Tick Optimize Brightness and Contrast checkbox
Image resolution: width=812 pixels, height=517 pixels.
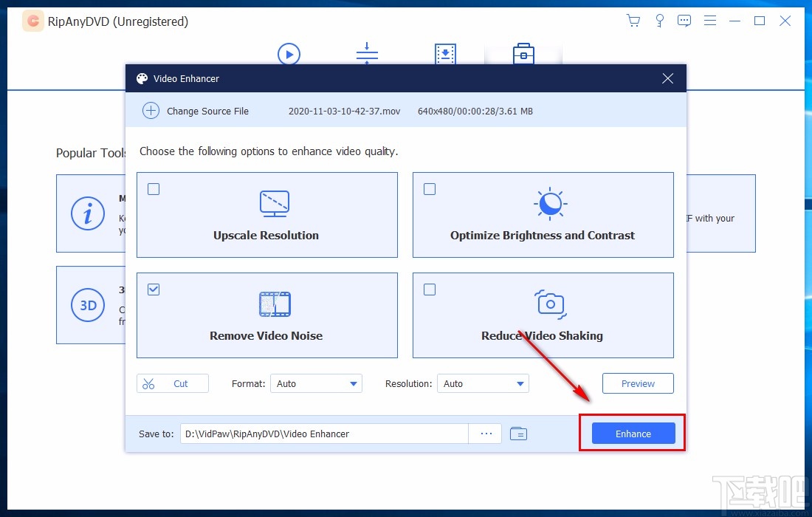(x=430, y=189)
